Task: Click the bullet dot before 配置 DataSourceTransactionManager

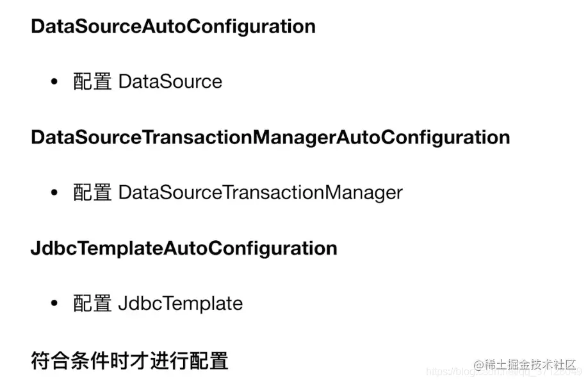Action: [x=54, y=192]
